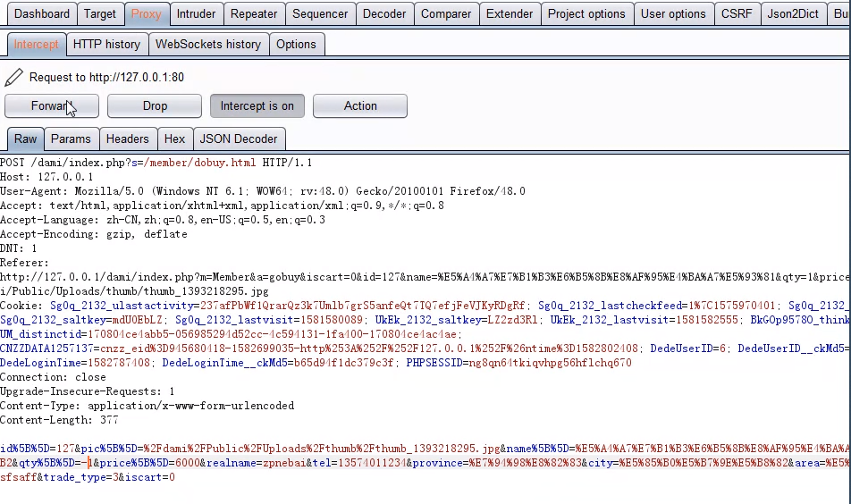
Task: Select the Intercept sub-tab
Action: tap(37, 44)
